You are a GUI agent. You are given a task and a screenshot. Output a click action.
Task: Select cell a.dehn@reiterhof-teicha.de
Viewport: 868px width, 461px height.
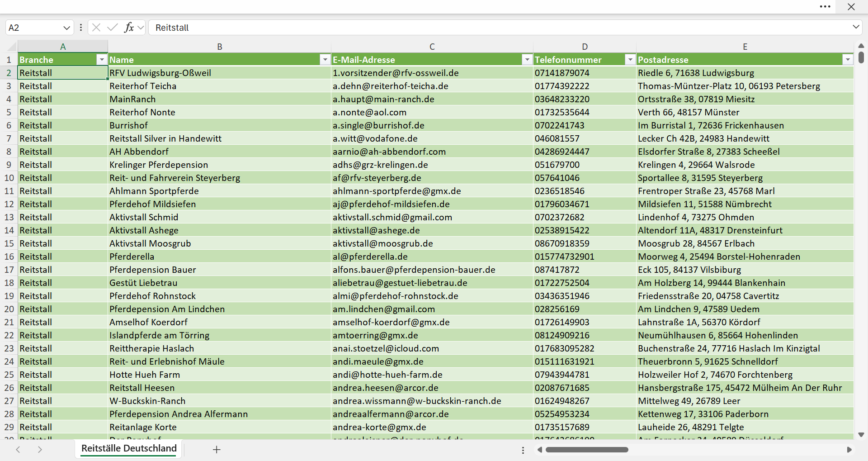coord(432,86)
